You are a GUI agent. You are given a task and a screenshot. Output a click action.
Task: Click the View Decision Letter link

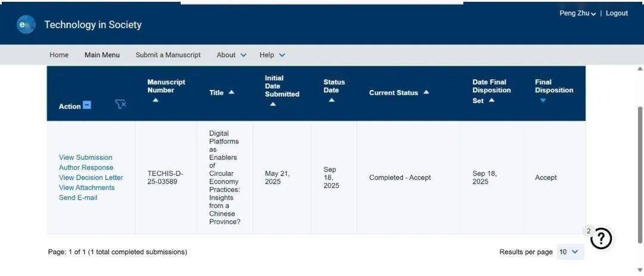coord(91,178)
